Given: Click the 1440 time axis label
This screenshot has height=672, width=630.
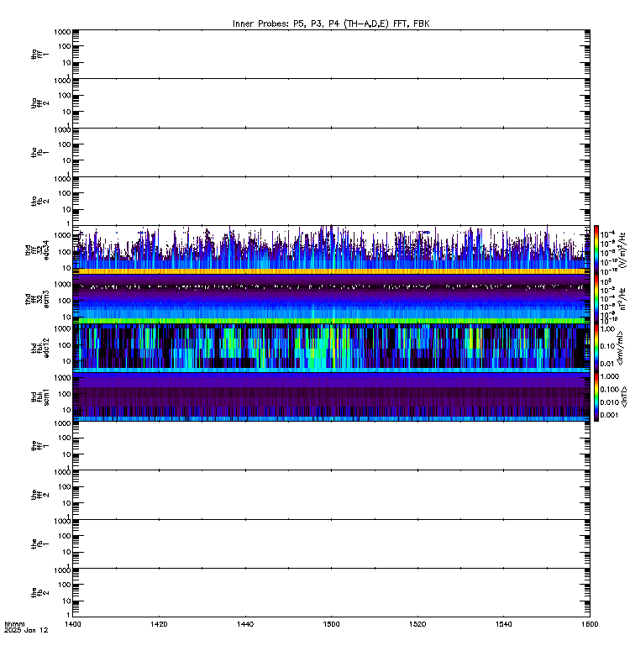Looking at the screenshot, I should pos(245,624).
